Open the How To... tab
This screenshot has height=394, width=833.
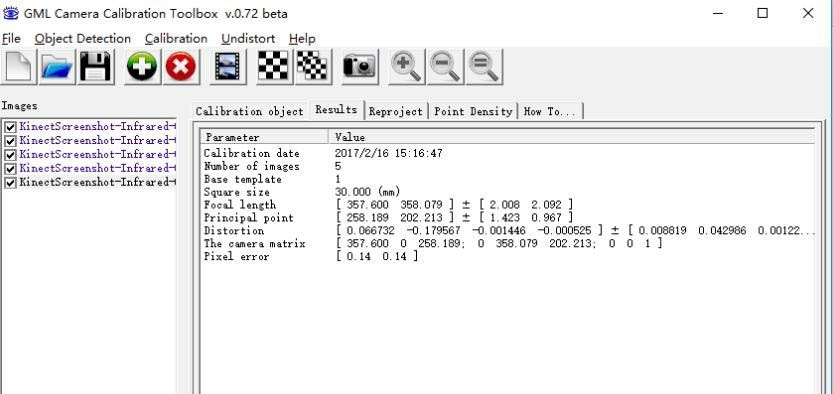pyautogui.click(x=550, y=112)
